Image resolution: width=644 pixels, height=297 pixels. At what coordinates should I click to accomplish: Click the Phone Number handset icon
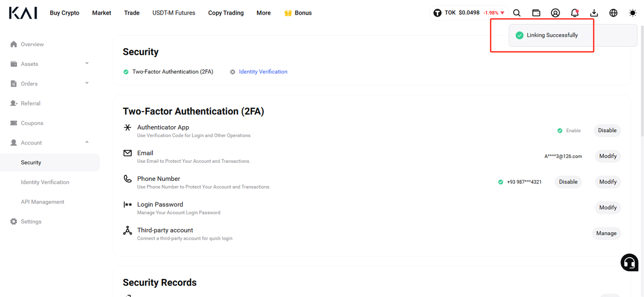[x=128, y=178]
